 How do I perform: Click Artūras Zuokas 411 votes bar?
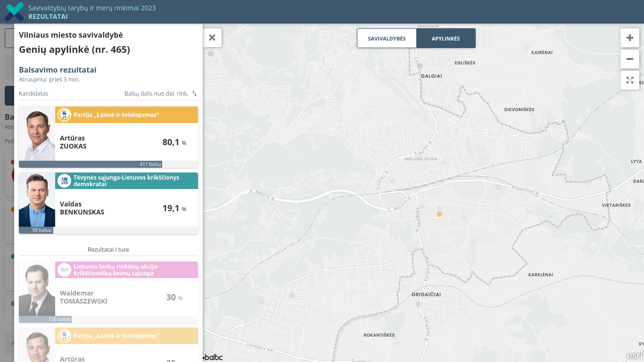pyautogui.click(x=91, y=164)
